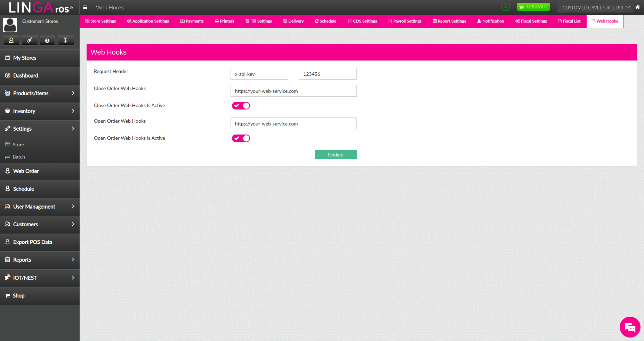Expand the Reports sidebar section

point(40,260)
